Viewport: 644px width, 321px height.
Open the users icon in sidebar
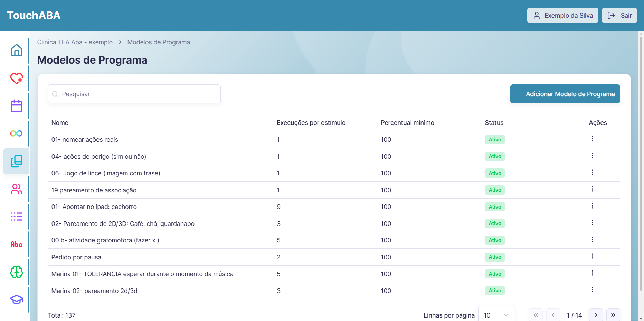pyautogui.click(x=16, y=189)
